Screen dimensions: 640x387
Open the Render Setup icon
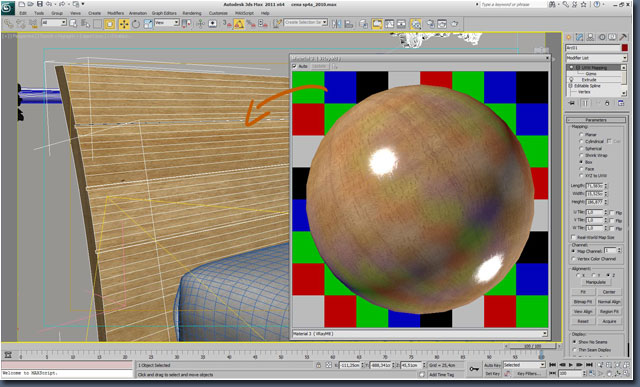tap(429, 24)
